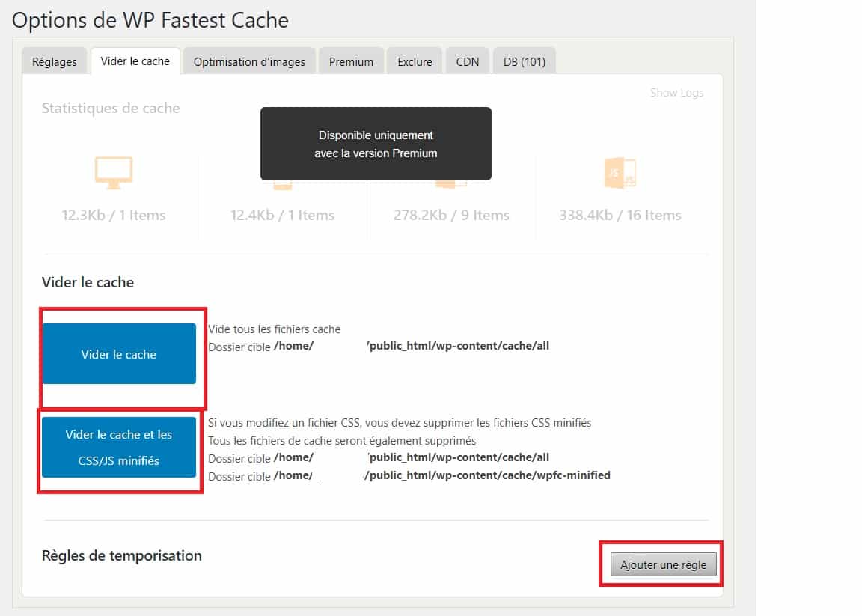Click the 338.4Kb / 16 Items statistic

(x=620, y=215)
